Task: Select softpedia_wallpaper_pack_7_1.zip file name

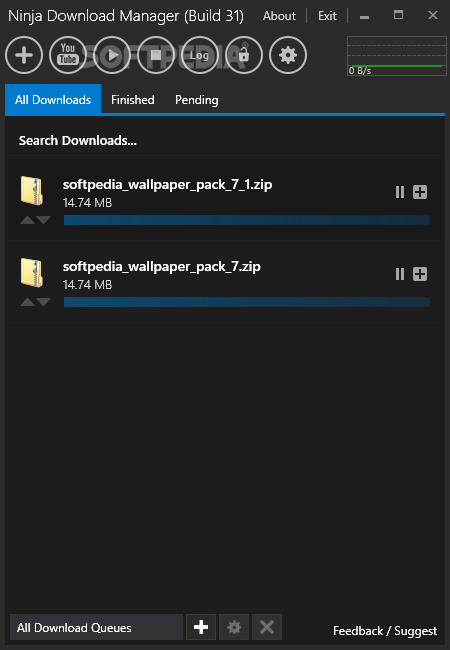Action: [167, 184]
